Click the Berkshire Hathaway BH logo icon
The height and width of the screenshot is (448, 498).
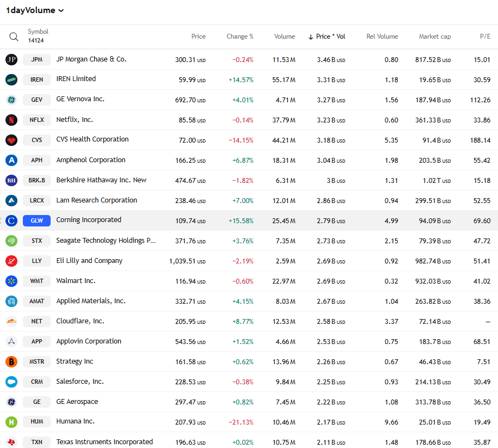tap(11, 181)
